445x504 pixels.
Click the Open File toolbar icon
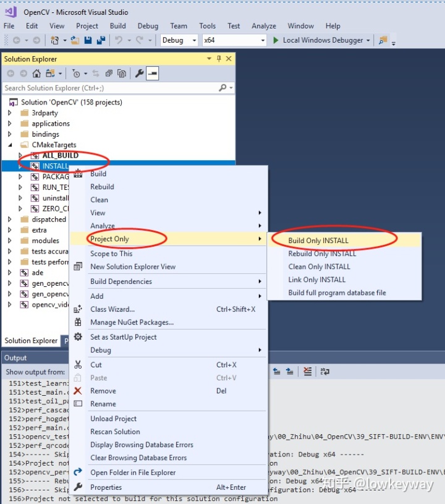75,40
